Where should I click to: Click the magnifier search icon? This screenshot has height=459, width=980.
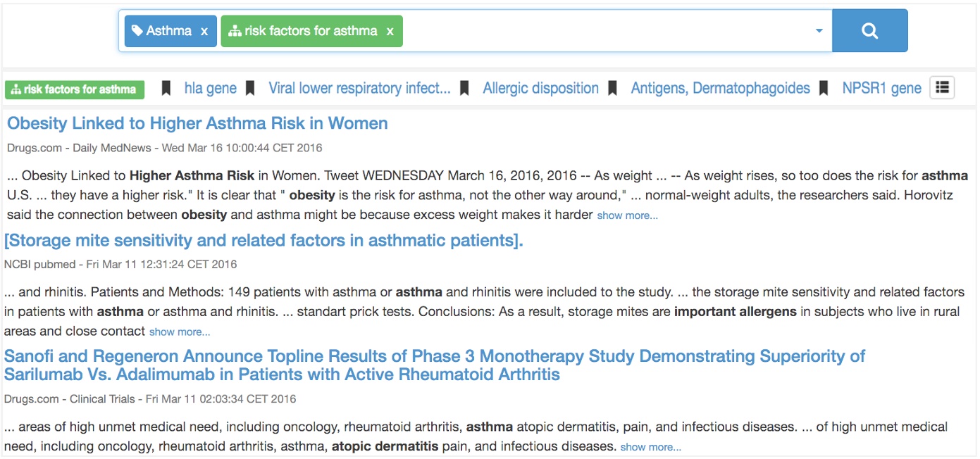click(x=869, y=30)
